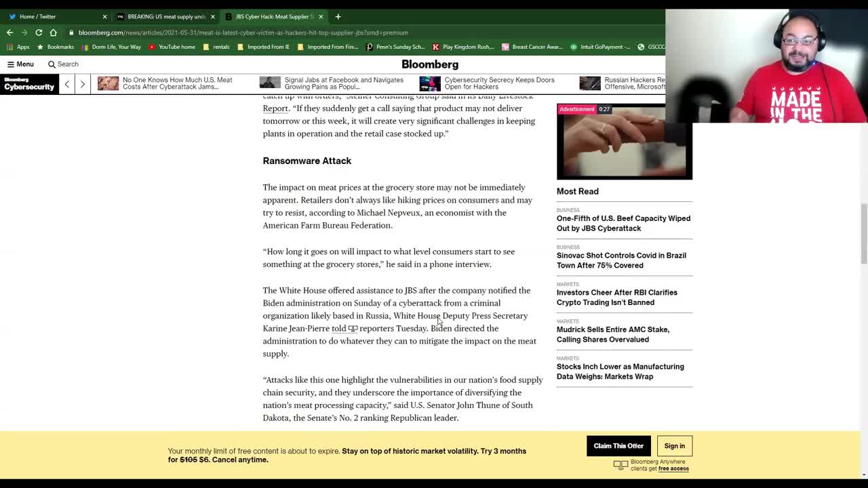Open Stocks Inch Lower markets wrap article
Screen dimensions: 868x488
[620, 371]
